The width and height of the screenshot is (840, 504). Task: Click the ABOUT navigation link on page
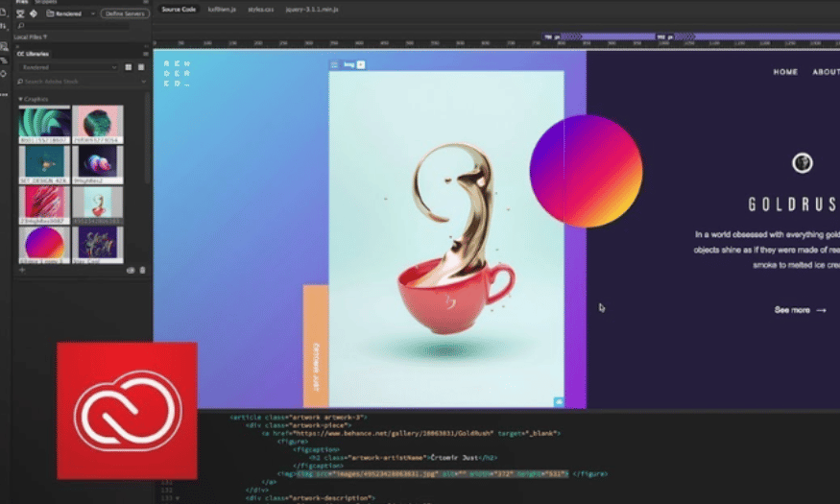826,72
